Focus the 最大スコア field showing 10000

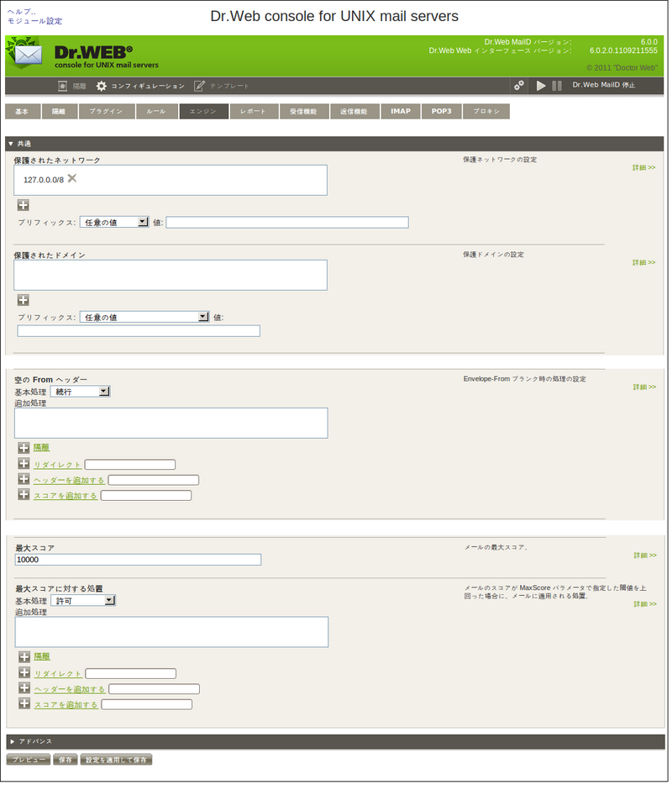138,560
